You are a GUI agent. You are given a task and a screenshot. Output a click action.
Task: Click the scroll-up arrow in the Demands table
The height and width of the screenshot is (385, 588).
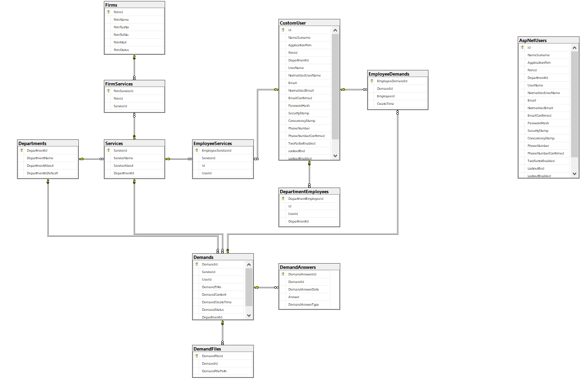tap(249, 265)
